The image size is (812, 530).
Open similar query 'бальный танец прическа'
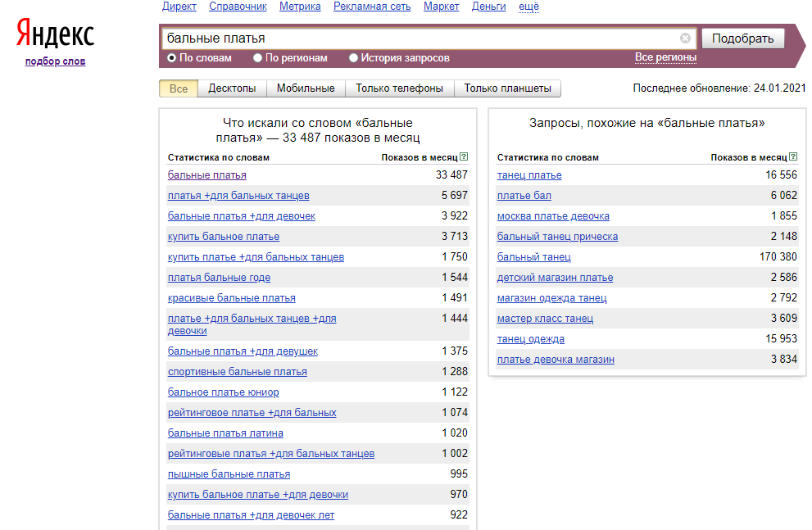[x=557, y=237]
